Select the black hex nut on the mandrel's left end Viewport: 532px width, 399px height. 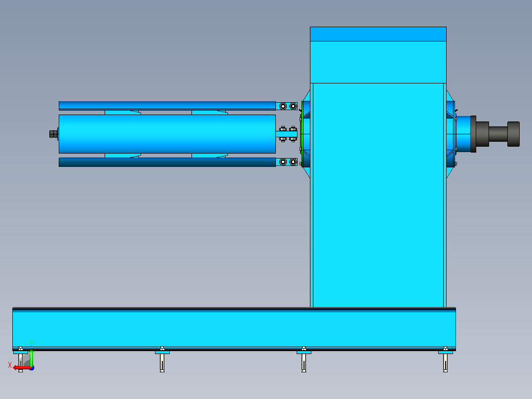[x=53, y=134]
